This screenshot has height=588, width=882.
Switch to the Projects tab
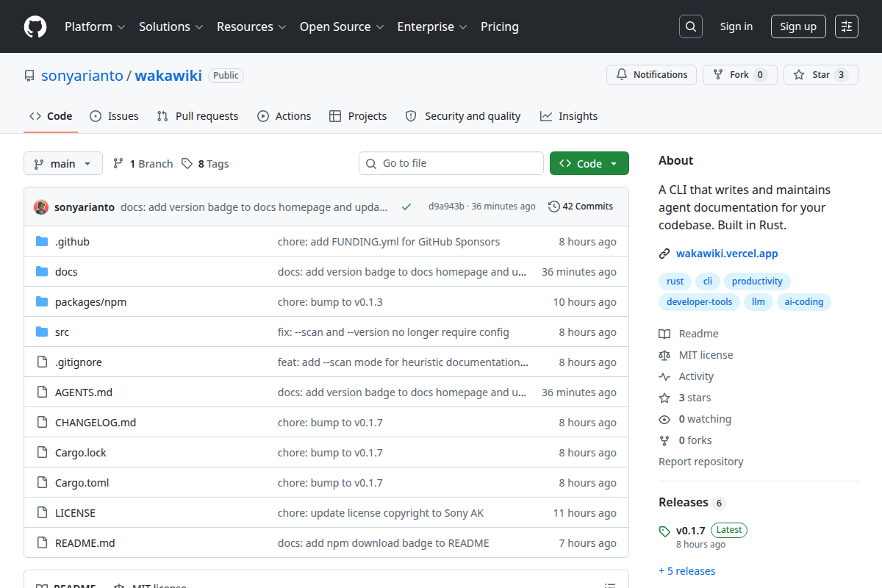click(358, 116)
